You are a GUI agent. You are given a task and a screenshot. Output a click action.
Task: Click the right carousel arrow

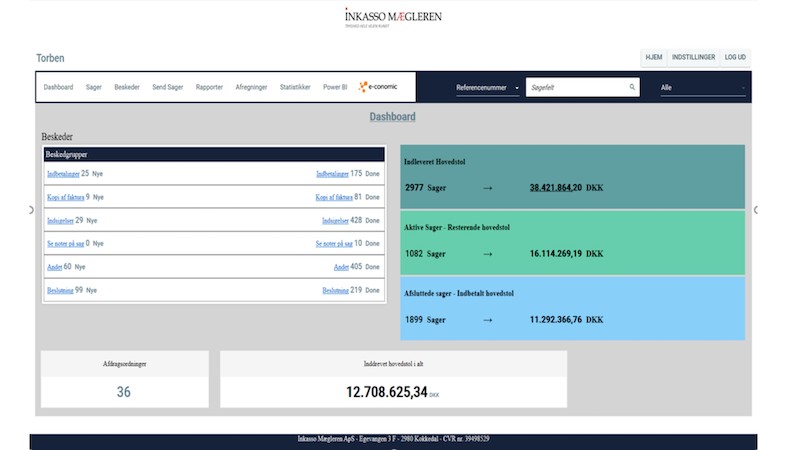pos(755,210)
